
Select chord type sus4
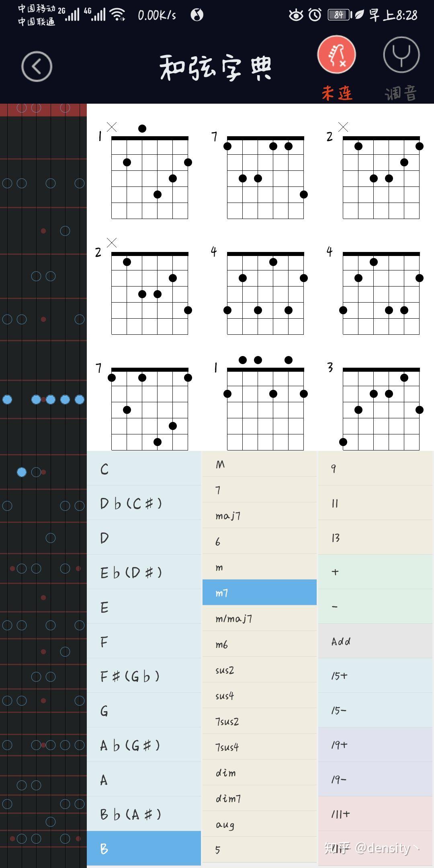[260, 696]
